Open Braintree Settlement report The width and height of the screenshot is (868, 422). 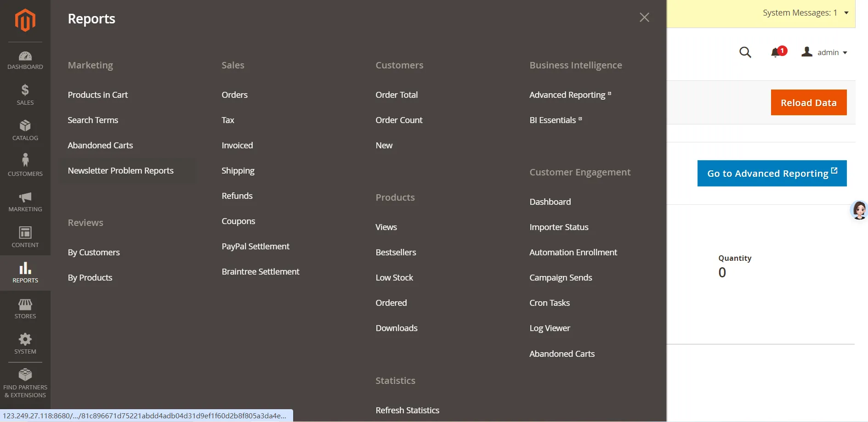coord(261,272)
